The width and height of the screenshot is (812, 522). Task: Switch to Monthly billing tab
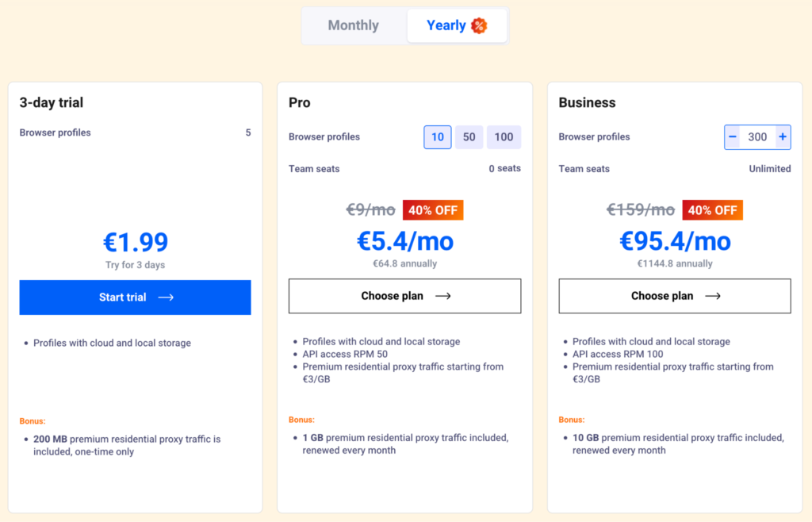[354, 25]
